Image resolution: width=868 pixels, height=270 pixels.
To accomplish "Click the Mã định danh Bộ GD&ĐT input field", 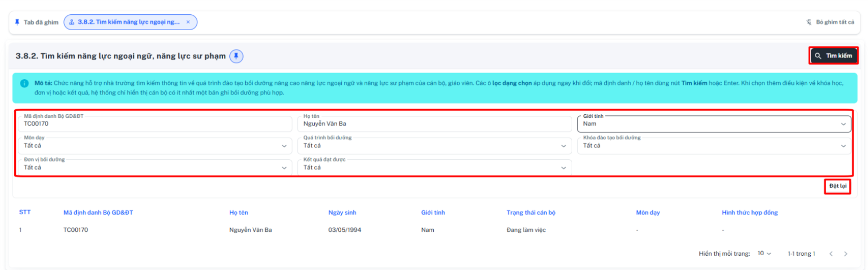I will click(x=155, y=124).
